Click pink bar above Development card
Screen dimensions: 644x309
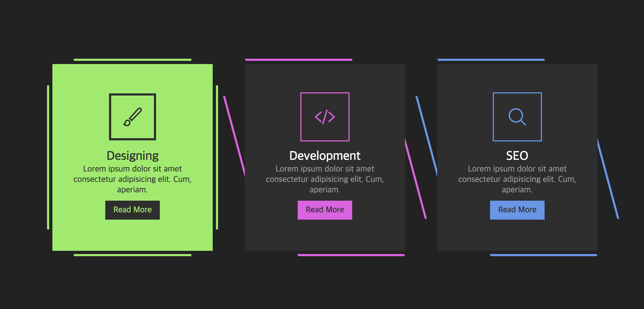[298, 60]
